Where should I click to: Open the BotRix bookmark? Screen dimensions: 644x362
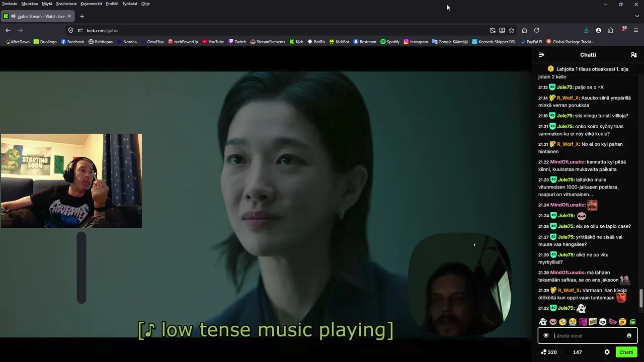316,42
